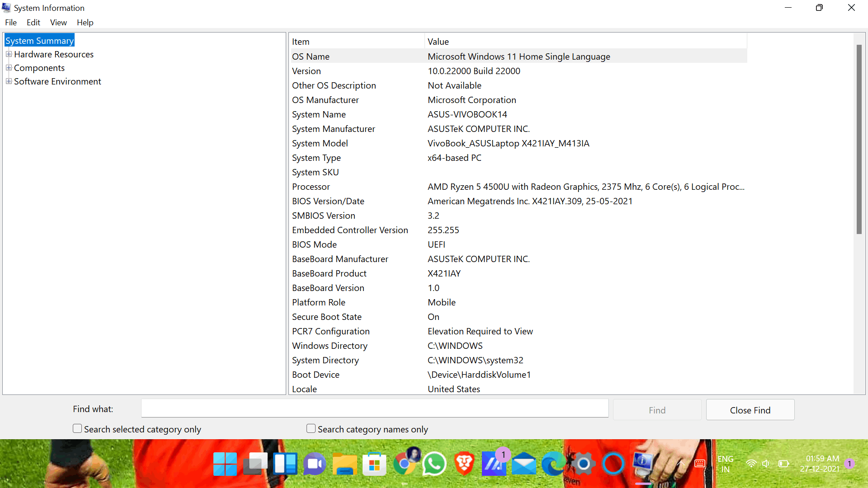Click the Close Find button
Screen dimensions: 868x488
[750, 410]
